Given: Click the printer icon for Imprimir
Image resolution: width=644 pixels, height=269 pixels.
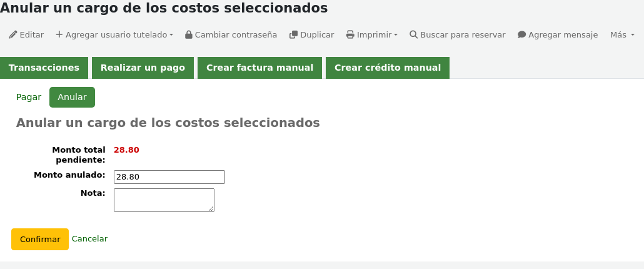Looking at the screenshot, I should click(350, 35).
